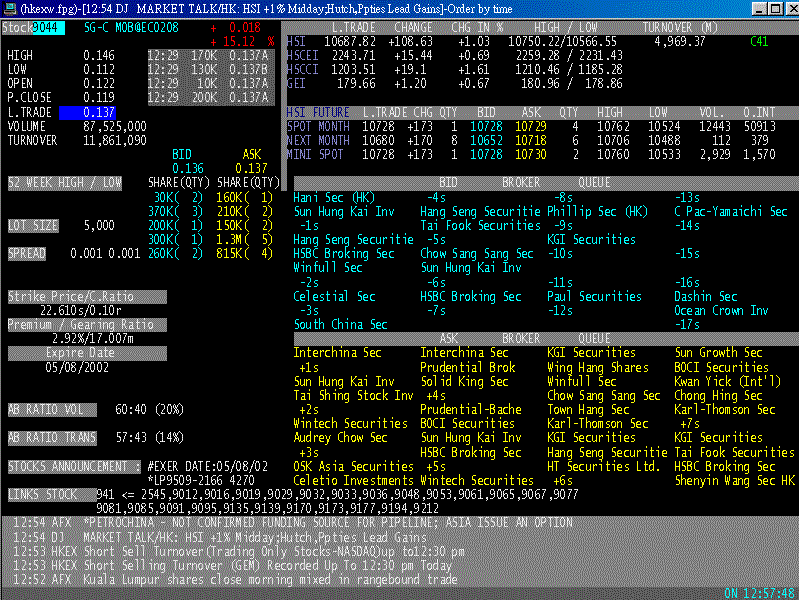Click the bid quantity 370K( 3)
The image size is (799, 600).
175,211
